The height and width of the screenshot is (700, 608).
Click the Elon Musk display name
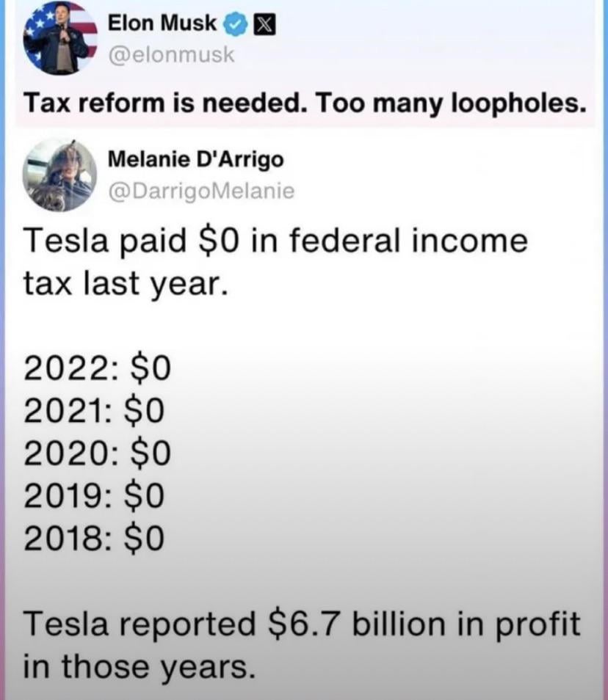pyautogui.click(x=162, y=24)
